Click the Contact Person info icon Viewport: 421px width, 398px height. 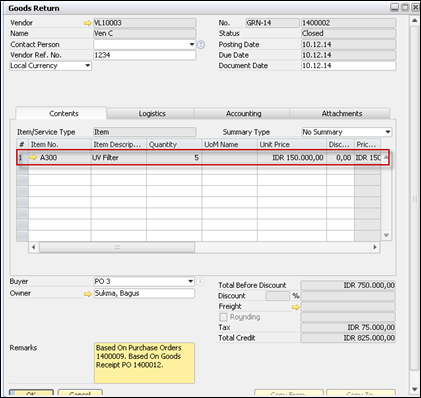[201, 45]
